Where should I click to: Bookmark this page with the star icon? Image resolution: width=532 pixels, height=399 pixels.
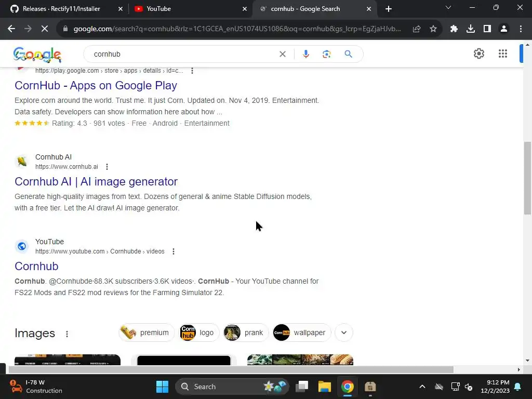pyautogui.click(x=433, y=29)
